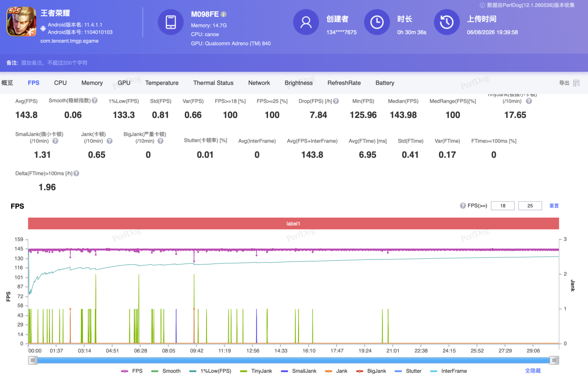Image resolution: width=588 pixels, height=376 pixels.
Task: Open the Temperature tab
Action: (x=162, y=83)
